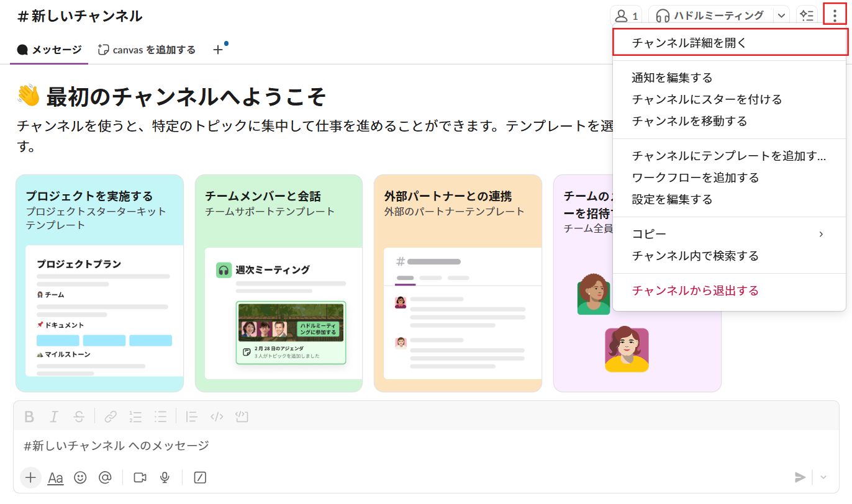Toggle the Aa formatting toolbar

coord(56,477)
